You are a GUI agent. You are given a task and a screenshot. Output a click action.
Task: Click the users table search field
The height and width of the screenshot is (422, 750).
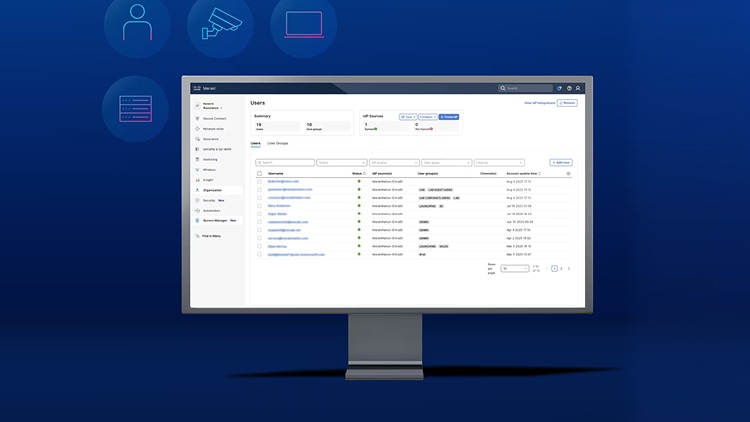click(285, 163)
